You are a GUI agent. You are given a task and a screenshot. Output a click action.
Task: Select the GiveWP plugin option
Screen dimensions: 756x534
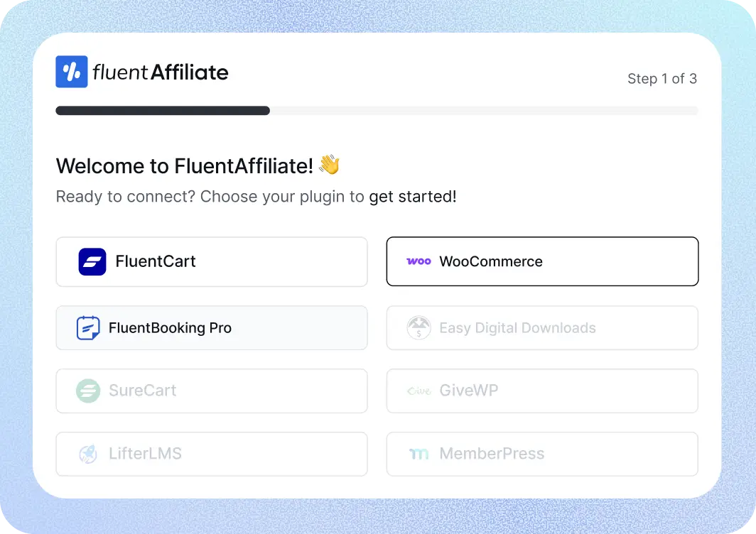(x=583, y=391)
